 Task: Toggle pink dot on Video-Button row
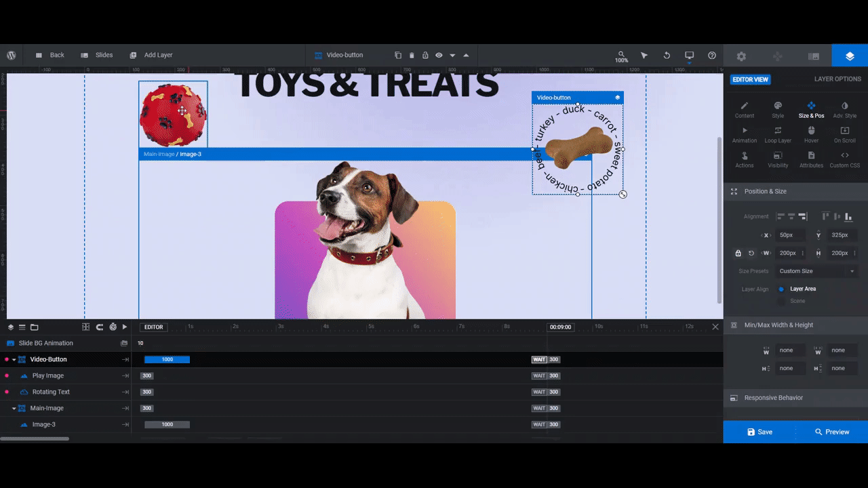[7, 359]
